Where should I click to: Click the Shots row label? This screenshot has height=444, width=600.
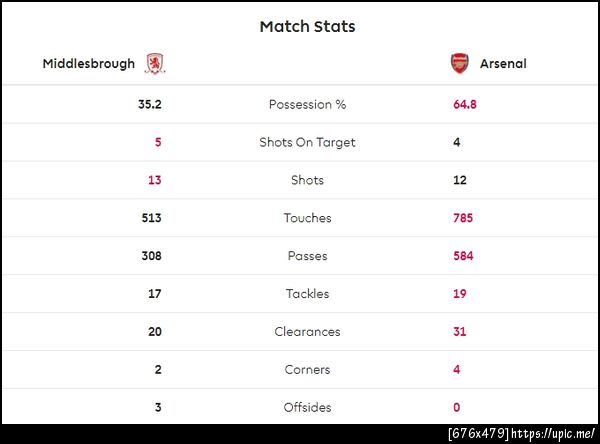307,180
